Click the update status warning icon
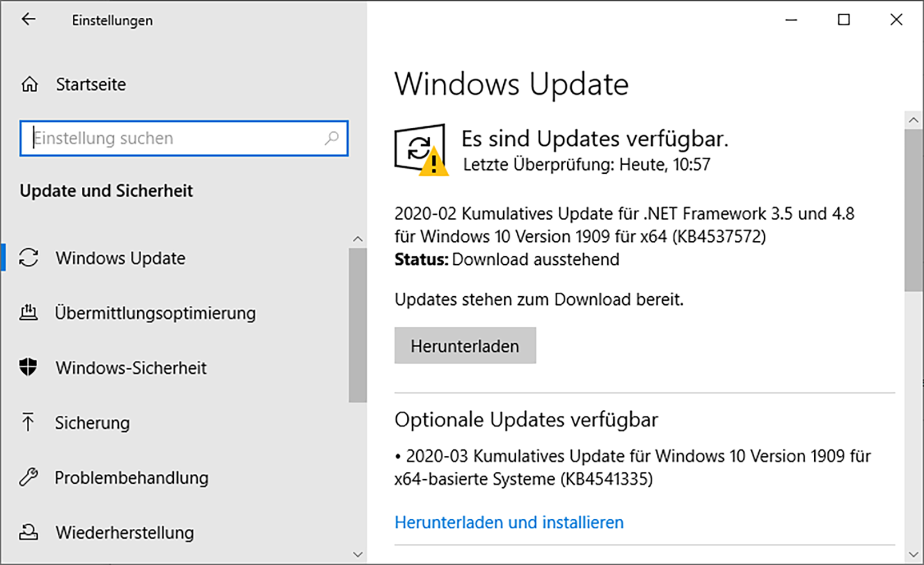 click(421, 150)
